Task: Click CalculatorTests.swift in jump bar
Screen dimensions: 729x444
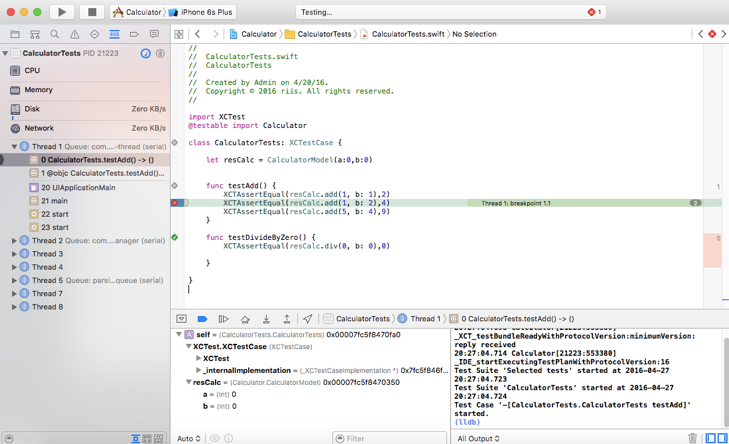Action: (403, 34)
